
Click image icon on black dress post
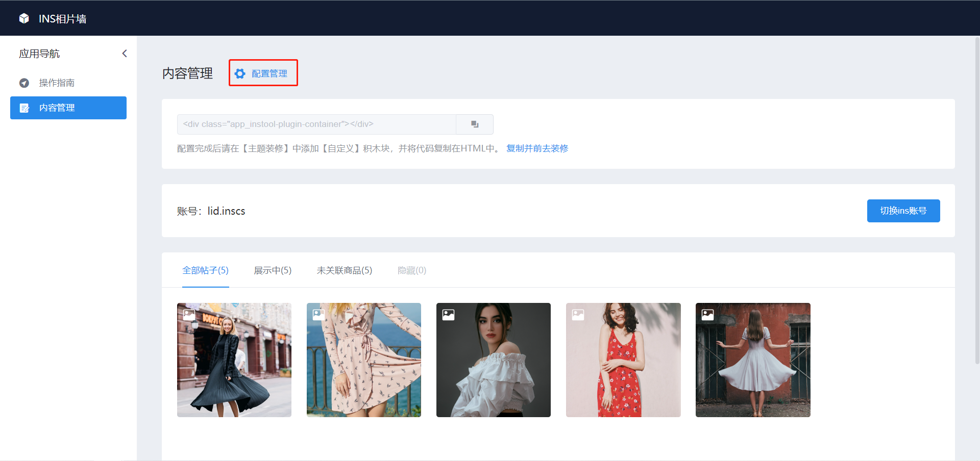pos(189,315)
